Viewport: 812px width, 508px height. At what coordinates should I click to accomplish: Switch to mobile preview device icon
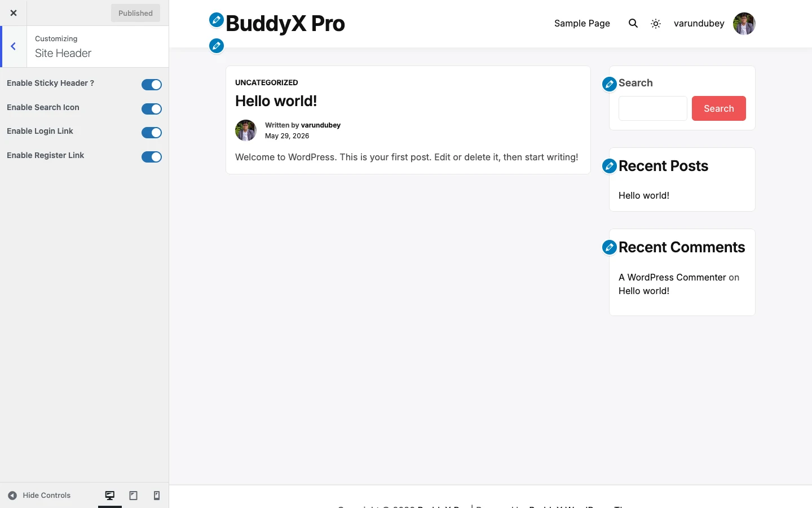(x=157, y=496)
